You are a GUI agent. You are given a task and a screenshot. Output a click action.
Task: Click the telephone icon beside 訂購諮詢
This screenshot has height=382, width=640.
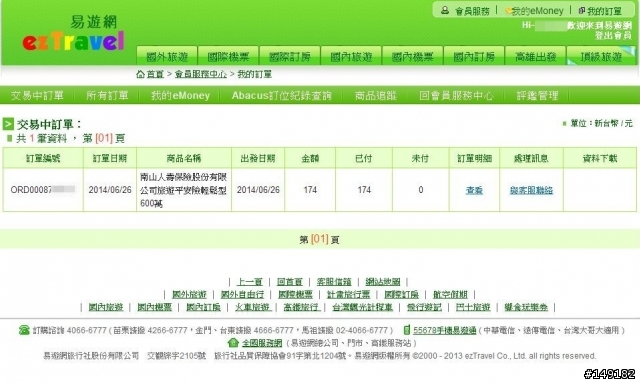pos(24,330)
